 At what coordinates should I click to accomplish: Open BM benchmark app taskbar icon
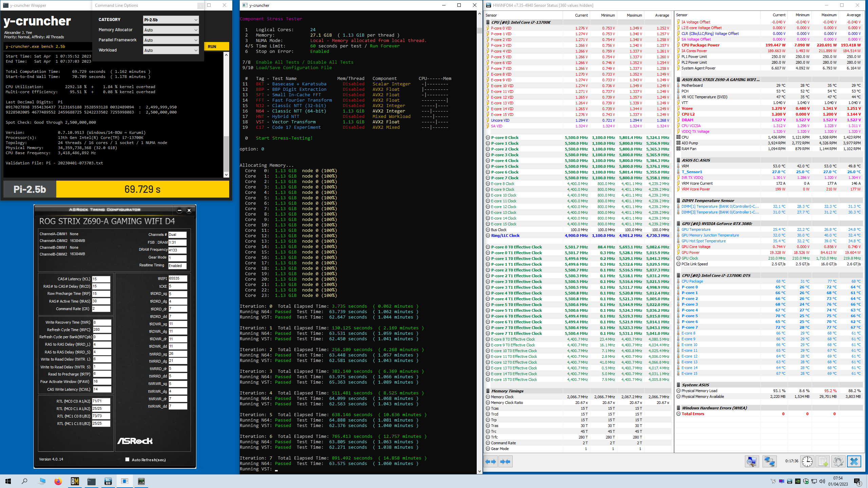75,481
